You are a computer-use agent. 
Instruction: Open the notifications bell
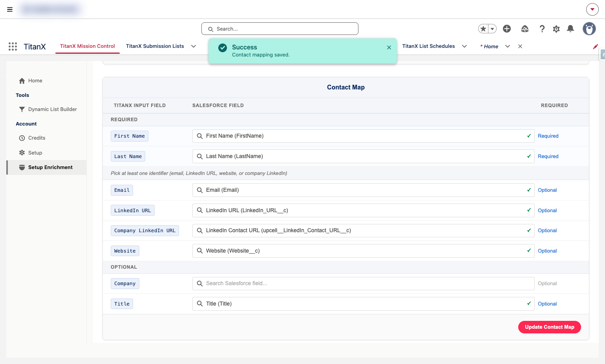570,29
